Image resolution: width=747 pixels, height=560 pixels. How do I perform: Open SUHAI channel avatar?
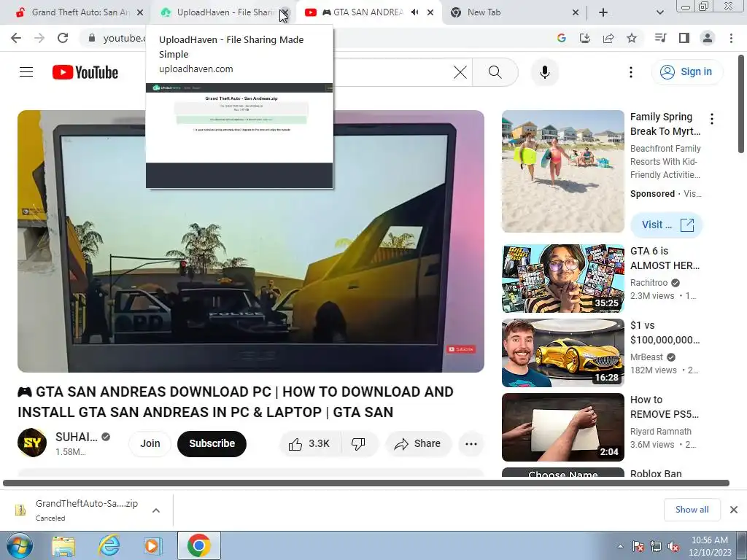pos(32,443)
